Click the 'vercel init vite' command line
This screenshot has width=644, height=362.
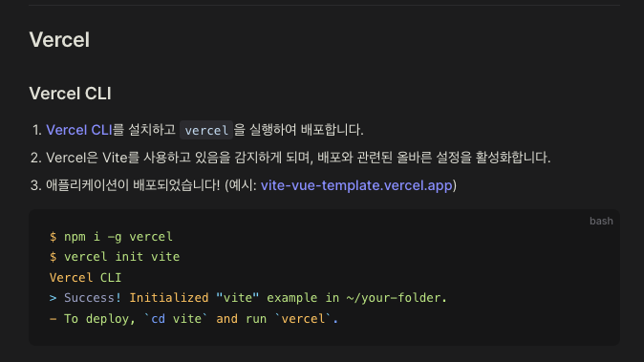pos(115,257)
